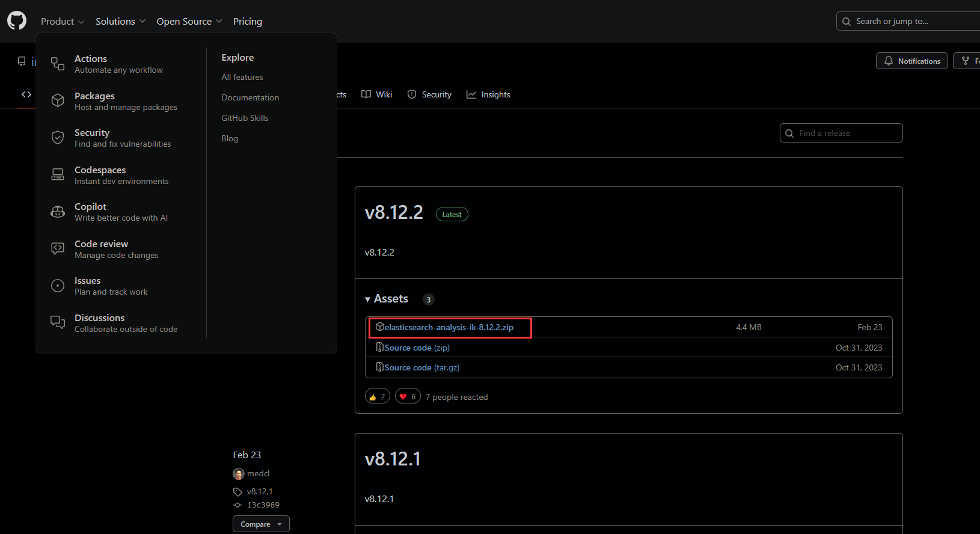This screenshot has height=534, width=980.
Task: Click the medcl author link
Action: click(259, 474)
